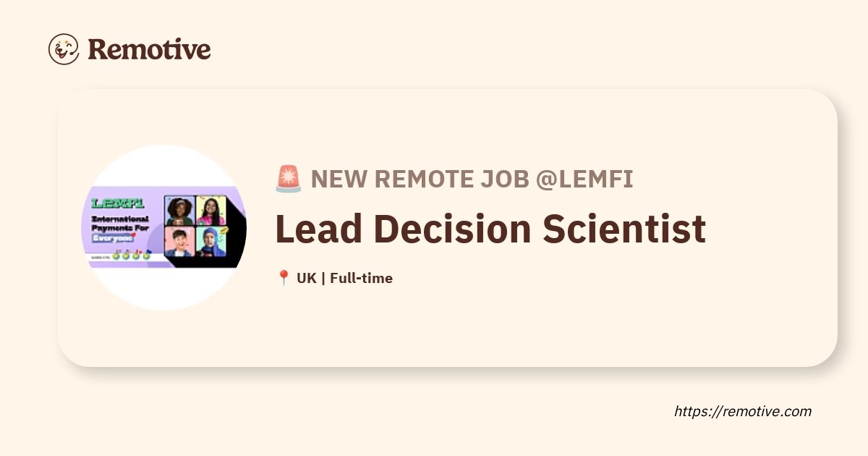Click the Remotive mascot face logo
This screenshot has height=456, width=868.
coord(64,49)
